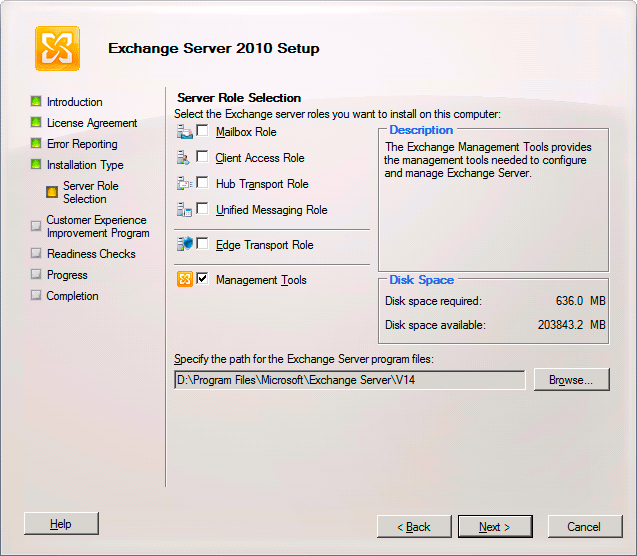Enable the Mailbox Role checkbox

(x=202, y=130)
